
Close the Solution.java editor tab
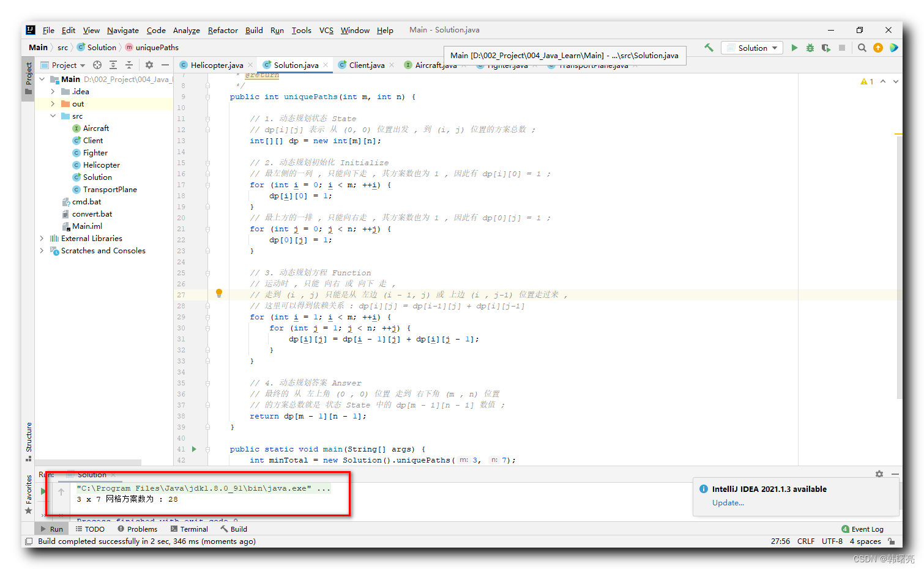pos(326,65)
